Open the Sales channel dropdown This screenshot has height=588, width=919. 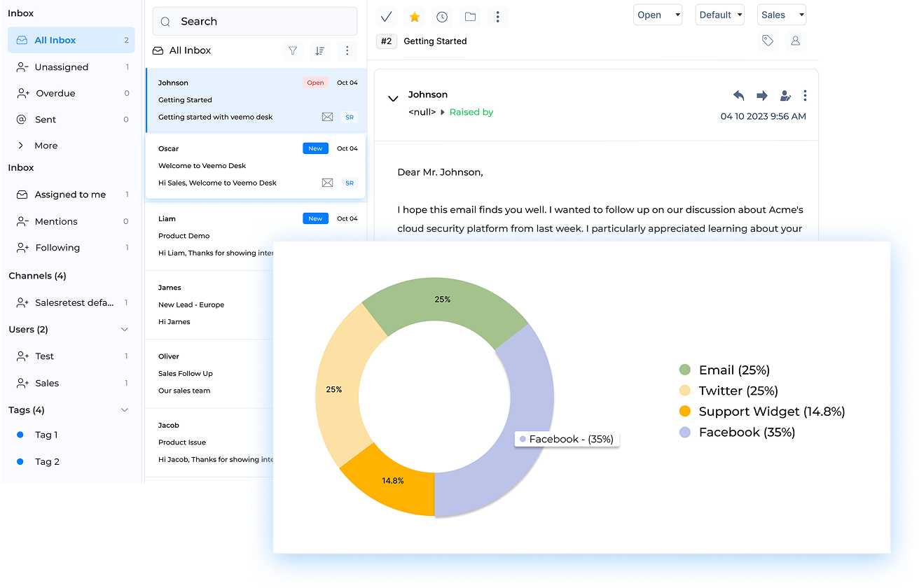[x=782, y=15]
